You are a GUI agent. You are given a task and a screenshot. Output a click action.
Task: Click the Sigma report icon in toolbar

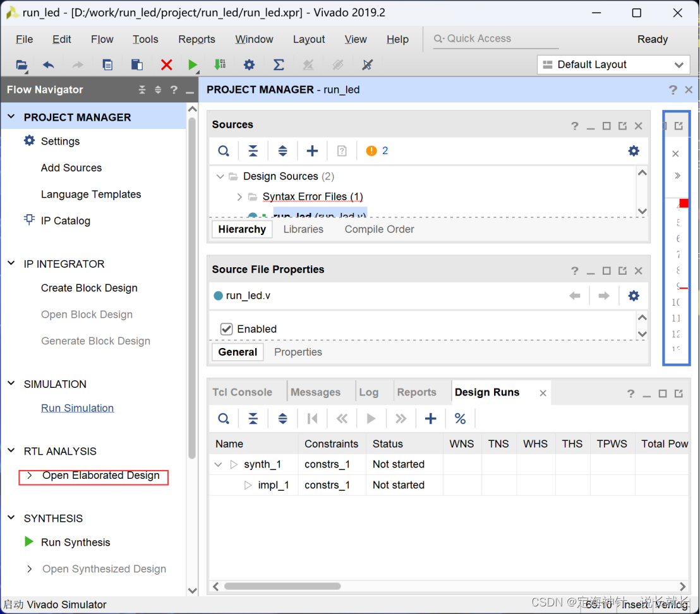click(x=279, y=65)
